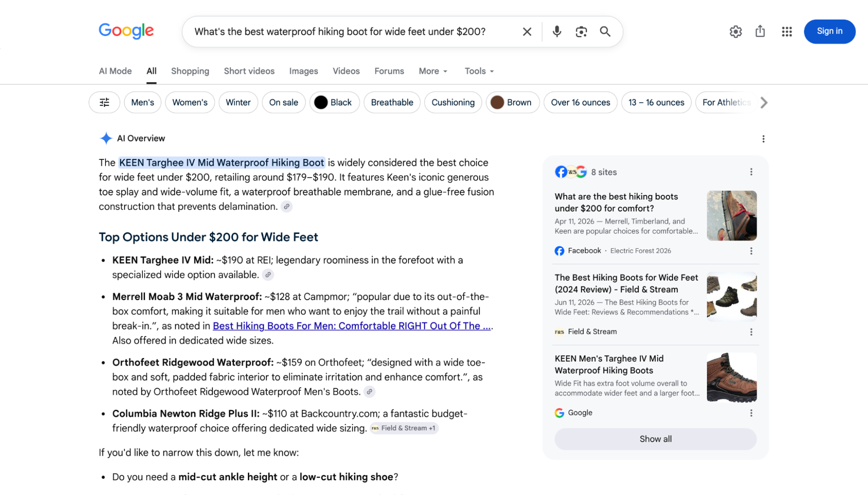Viewport: 868px width, 495px height.
Task: Select the All results tab
Action: [152, 71]
